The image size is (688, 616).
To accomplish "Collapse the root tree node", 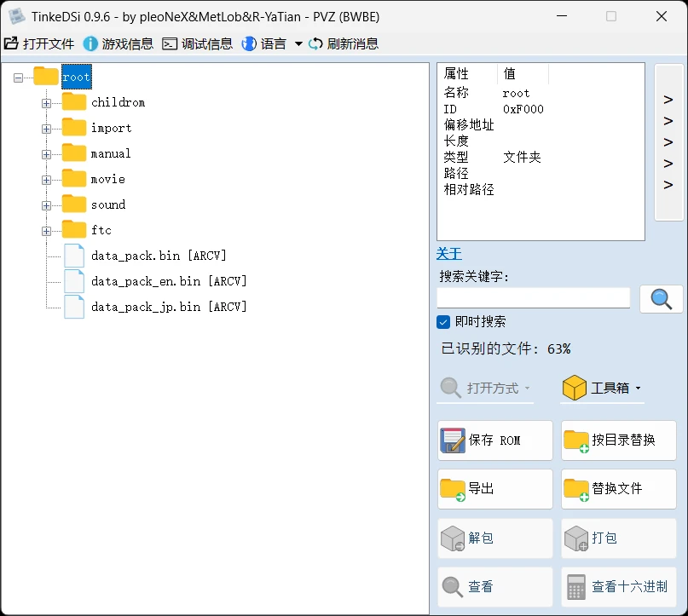I will (x=19, y=78).
